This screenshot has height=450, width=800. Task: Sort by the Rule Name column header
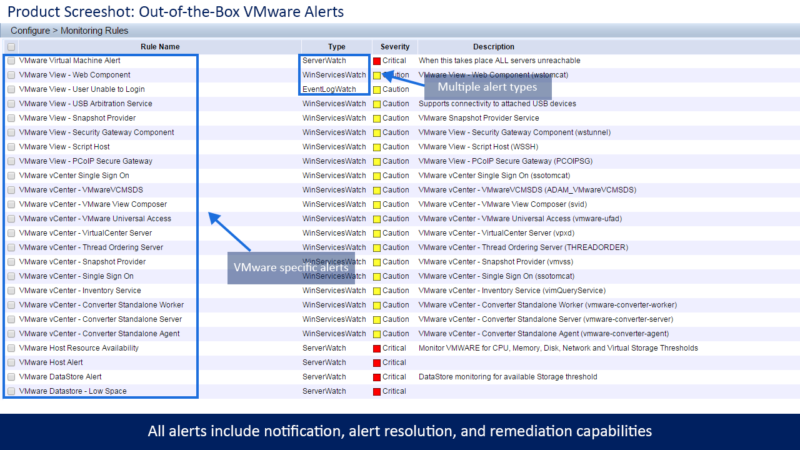tap(160, 46)
